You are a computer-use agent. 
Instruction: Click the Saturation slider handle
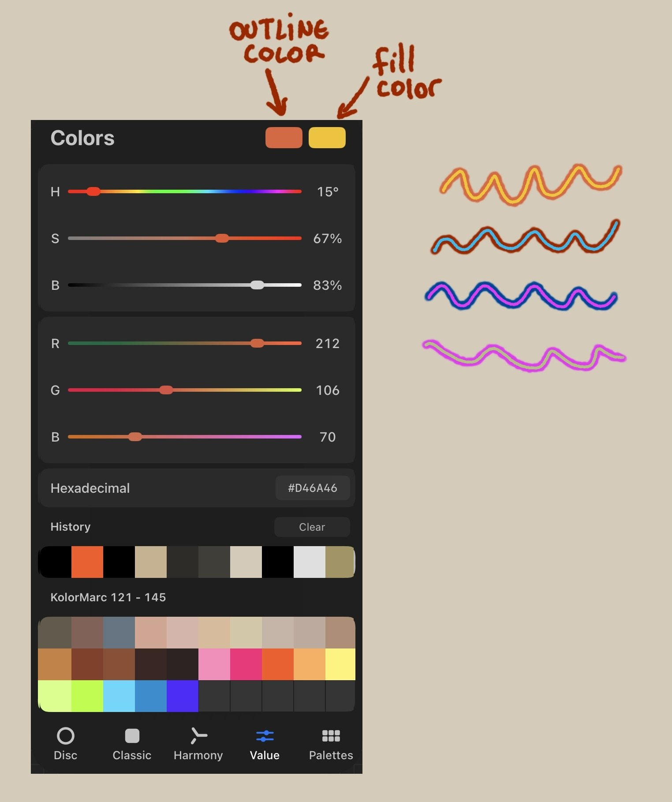[222, 238]
